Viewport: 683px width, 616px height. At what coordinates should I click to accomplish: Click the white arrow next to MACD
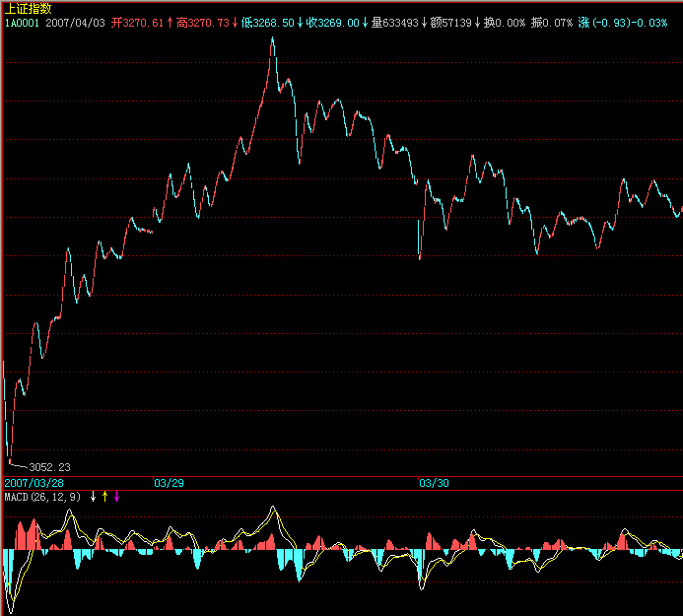(94, 497)
